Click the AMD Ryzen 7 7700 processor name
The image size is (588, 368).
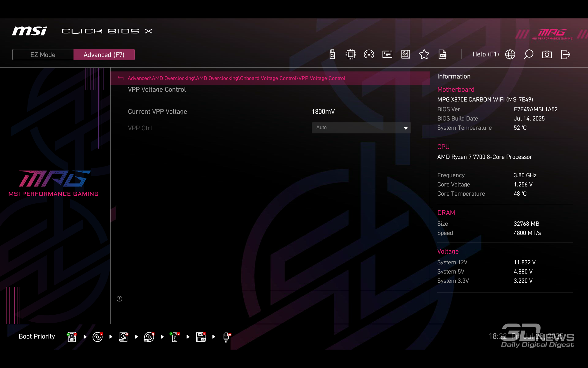pos(484,157)
